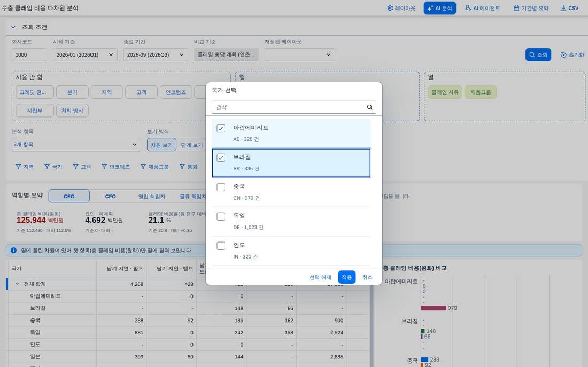Switch to 단계 보기 mode
This screenshot has height=367, width=588.
pos(191,145)
